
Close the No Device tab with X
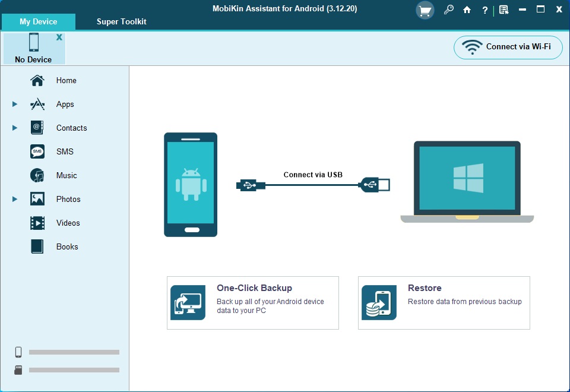click(59, 37)
